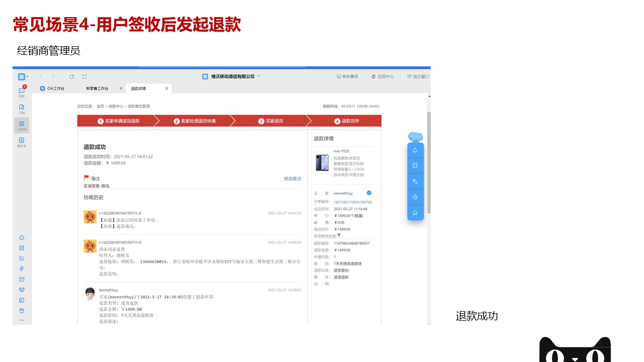The width and height of the screenshot is (644, 362).
Task: Open the 通讯录 contacts icon in sidebar
Action: (x=22, y=141)
